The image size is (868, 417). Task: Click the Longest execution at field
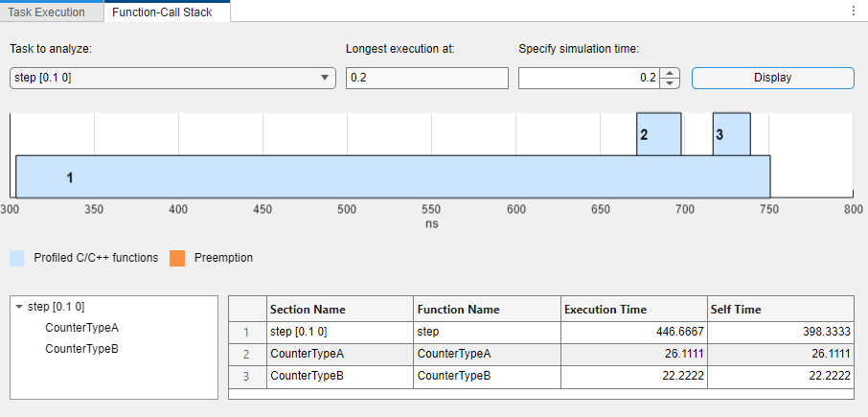(x=426, y=78)
